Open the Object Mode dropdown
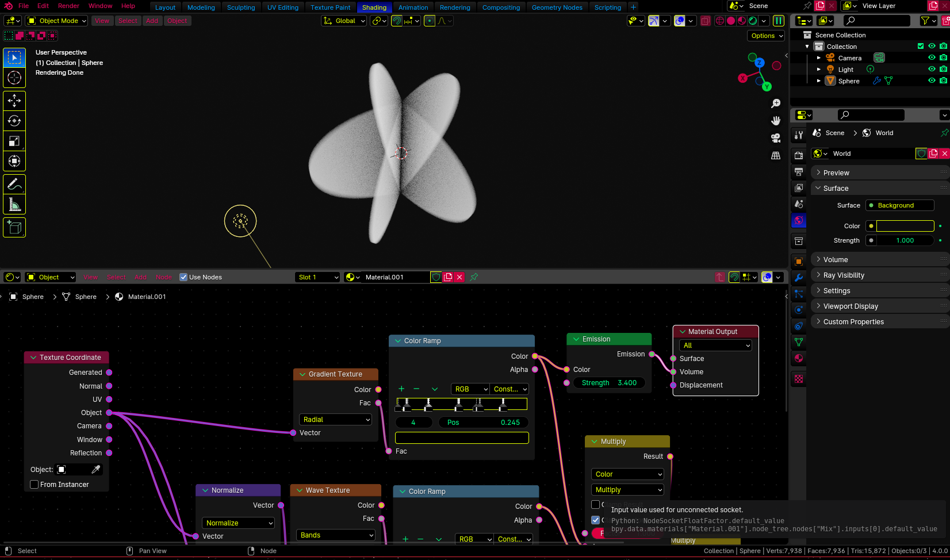Viewport: 950px width, 560px height. (57, 21)
